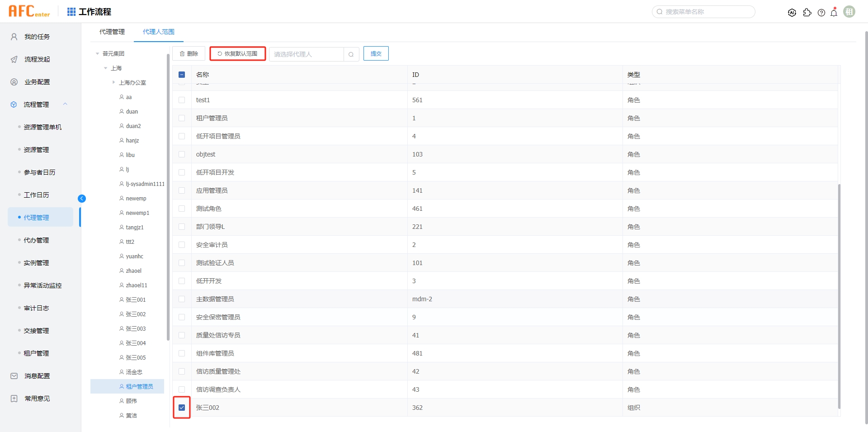Collapse the 流程管理 sidebar section
Screen dimensions: 868x432
click(65, 104)
